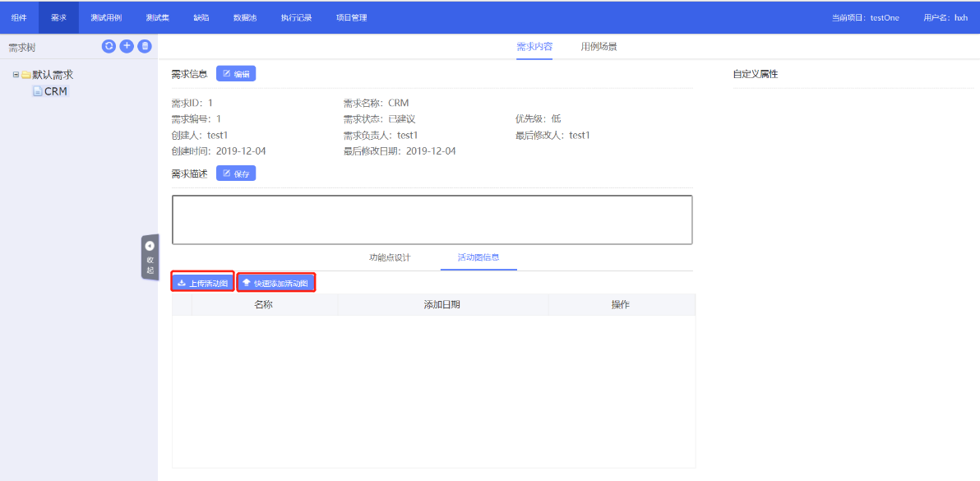Click the document icon beside CRM

37,91
